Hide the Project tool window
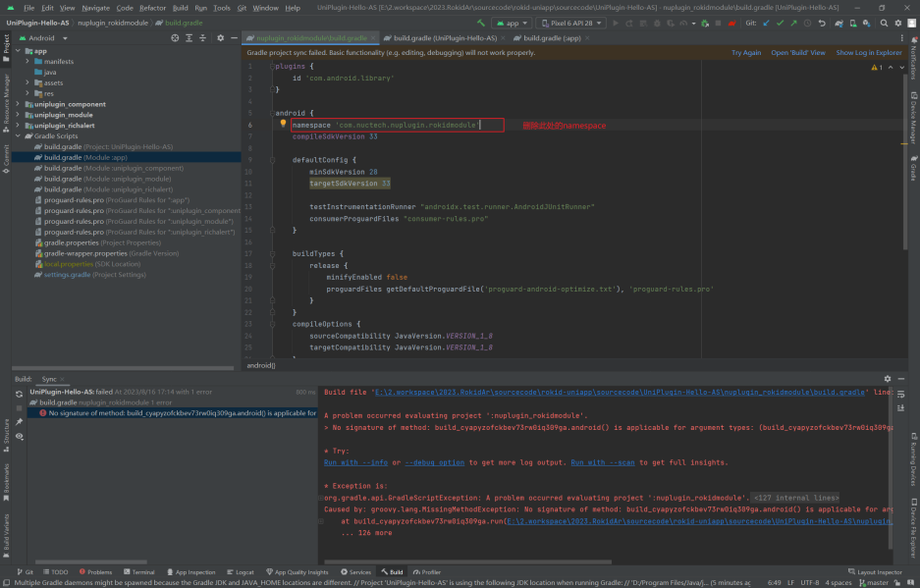 pos(234,37)
